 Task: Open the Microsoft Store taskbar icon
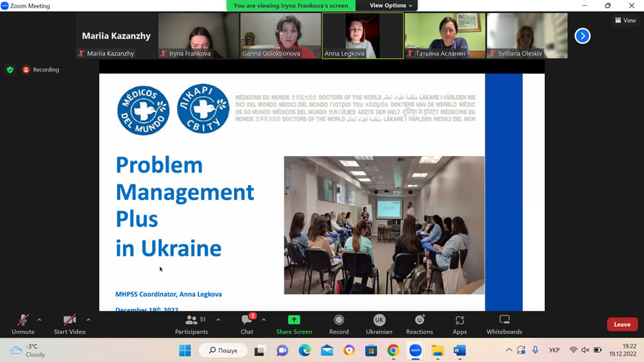coord(371,351)
